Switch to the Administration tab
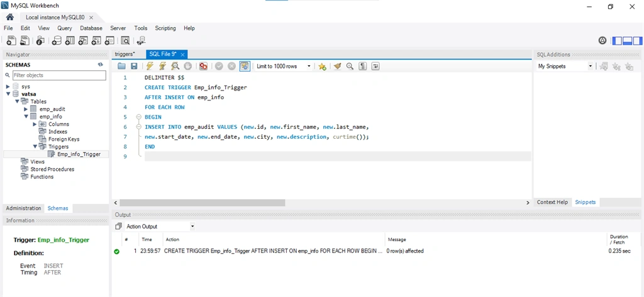The image size is (644, 297). [x=23, y=208]
